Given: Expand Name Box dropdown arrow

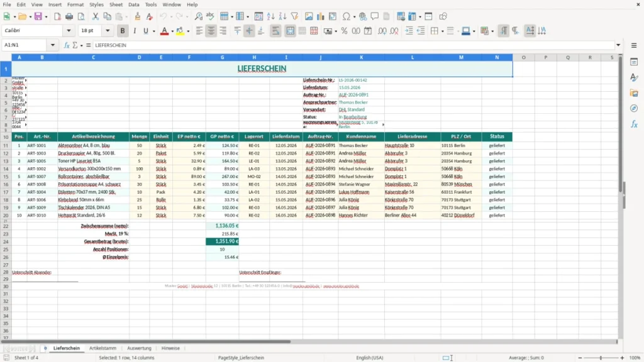Looking at the screenshot, I should pyautogui.click(x=53, y=45).
